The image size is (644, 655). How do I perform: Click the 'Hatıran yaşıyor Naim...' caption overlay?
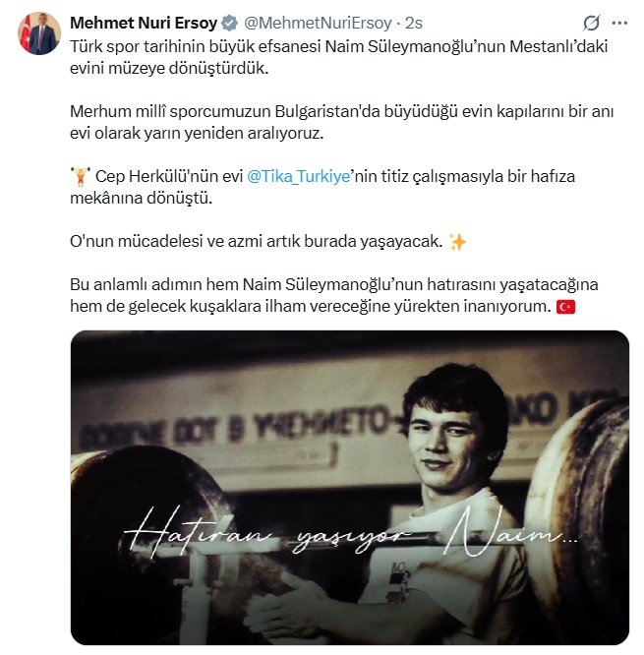click(x=351, y=533)
